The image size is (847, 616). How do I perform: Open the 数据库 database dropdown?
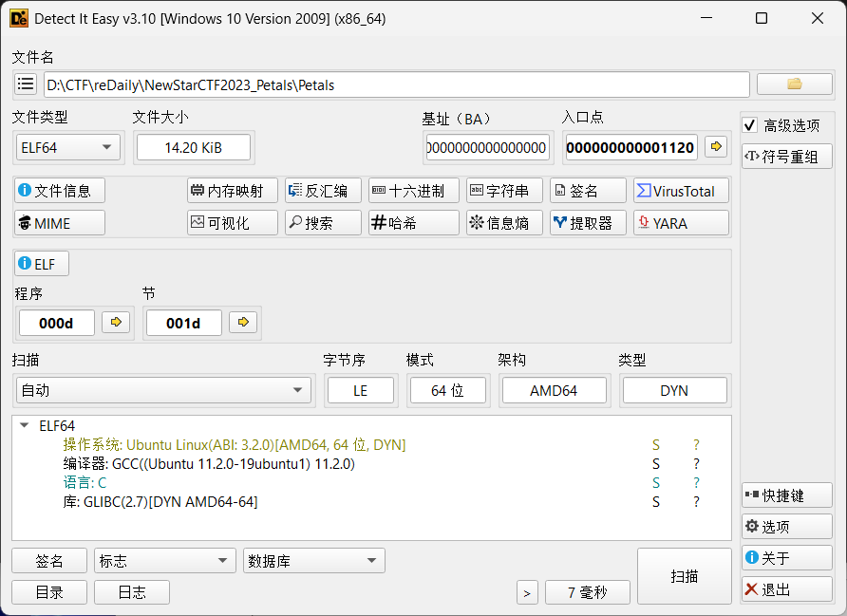point(314,561)
